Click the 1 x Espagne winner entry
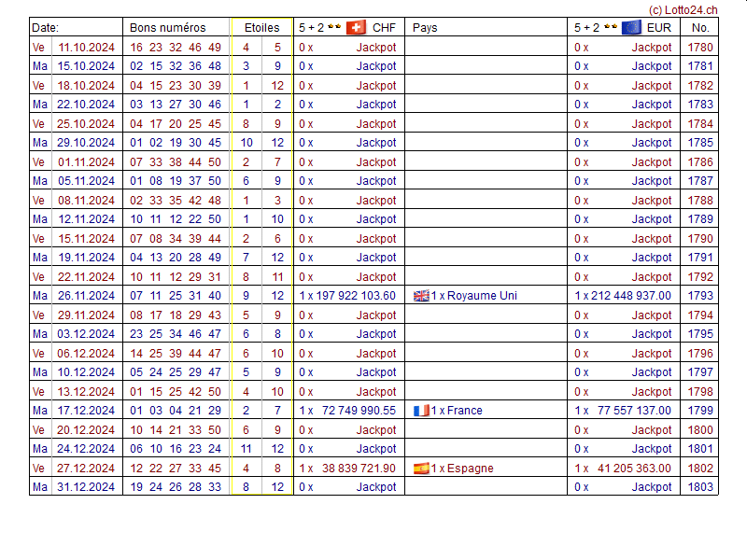This screenshot has width=747, height=560. [462, 469]
